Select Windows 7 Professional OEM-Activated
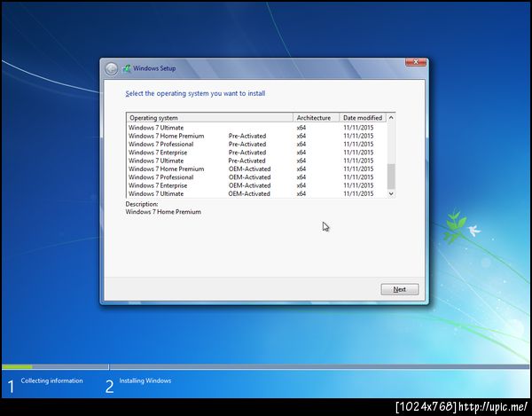Screen dimensions: 532x416 tap(256, 177)
